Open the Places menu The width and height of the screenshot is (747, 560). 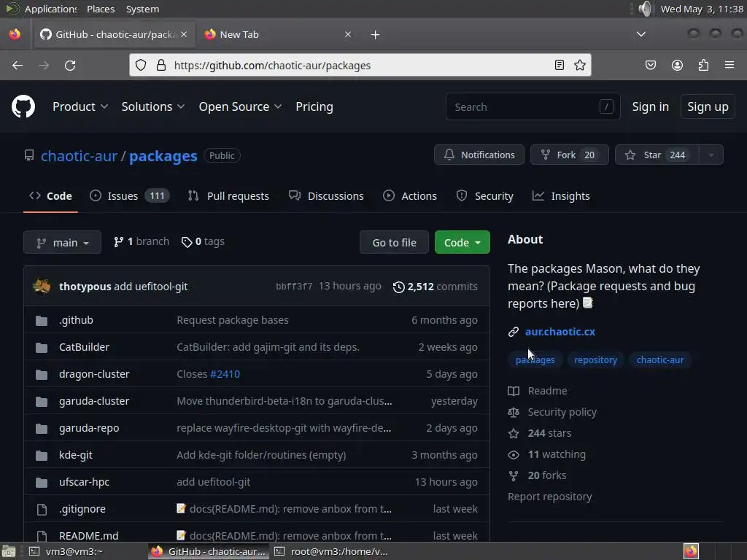(101, 9)
